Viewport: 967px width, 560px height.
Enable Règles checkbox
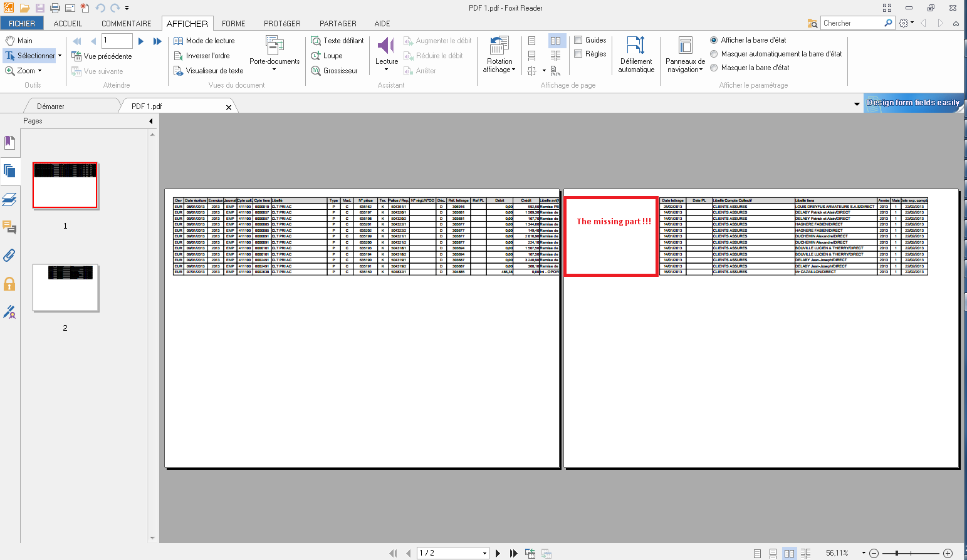tap(578, 54)
